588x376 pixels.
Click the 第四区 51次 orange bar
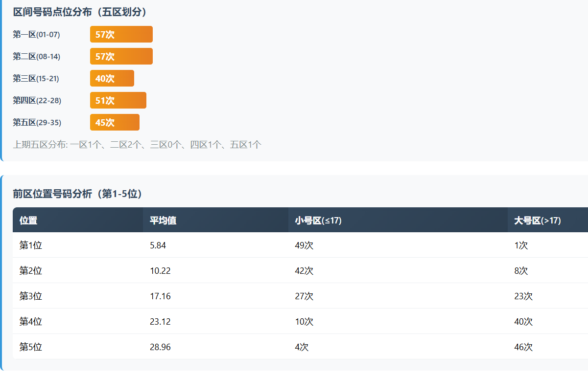[x=118, y=100]
